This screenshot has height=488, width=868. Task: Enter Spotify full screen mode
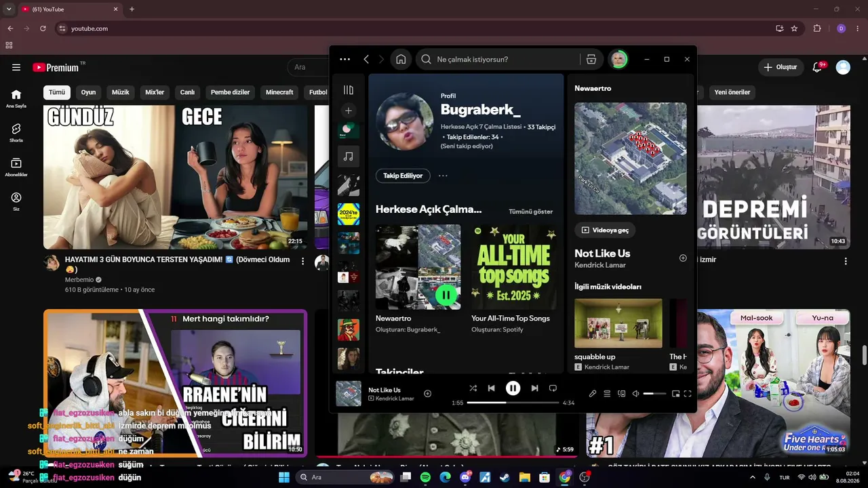(x=688, y=394)
